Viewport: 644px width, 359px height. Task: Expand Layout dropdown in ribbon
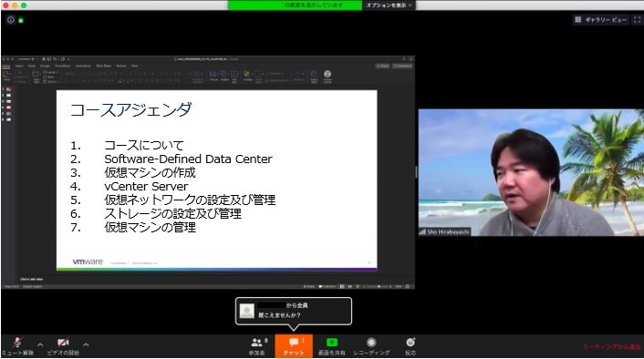[x=50, y=72]
